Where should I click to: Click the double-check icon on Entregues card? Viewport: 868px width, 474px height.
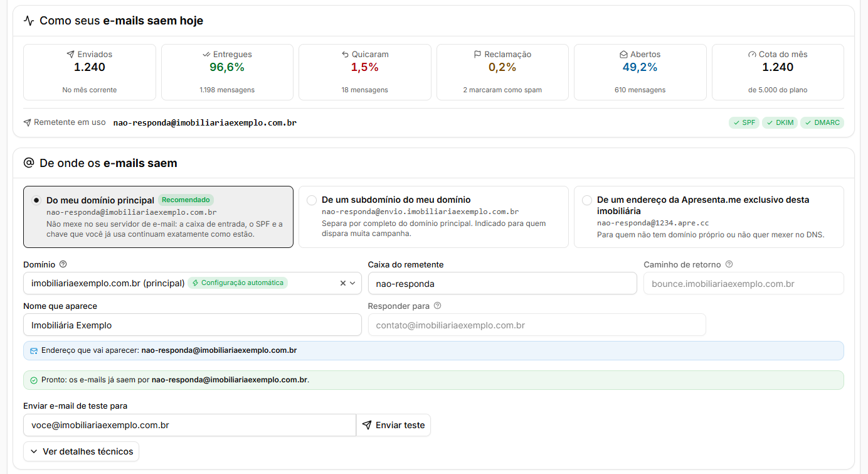(x=206, y=55)
